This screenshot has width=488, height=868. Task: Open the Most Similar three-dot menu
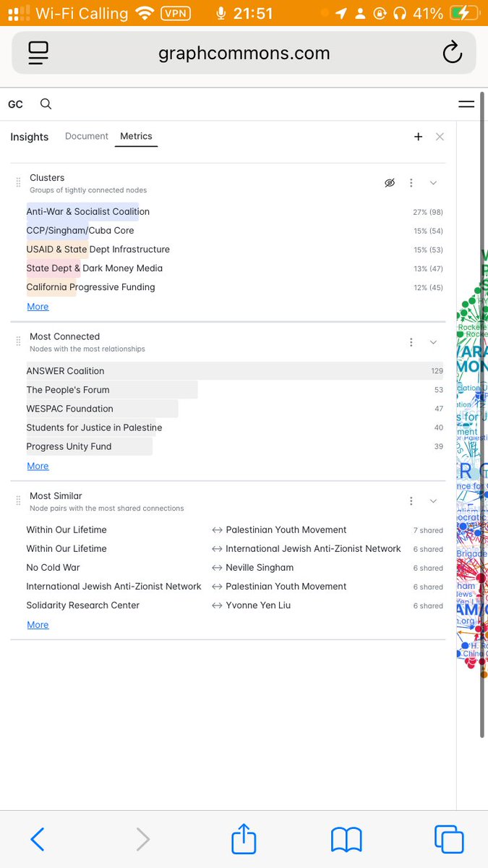(411, 501)
